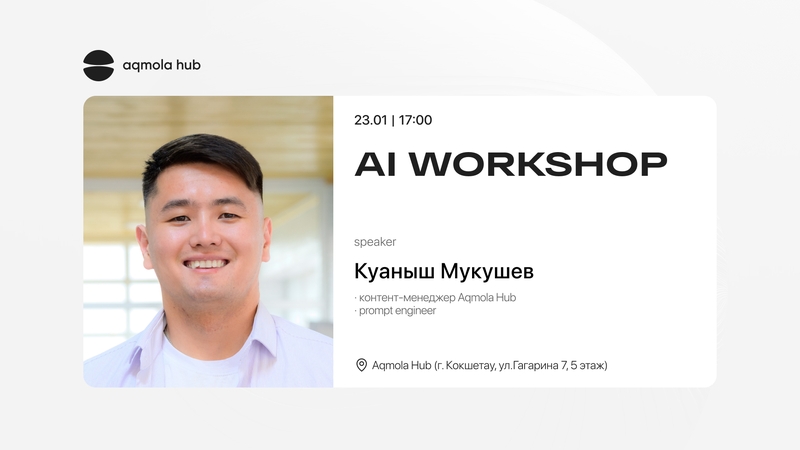Click the 'speaker' label
This screenshot has height=450, width=800.
pos(375,242)
